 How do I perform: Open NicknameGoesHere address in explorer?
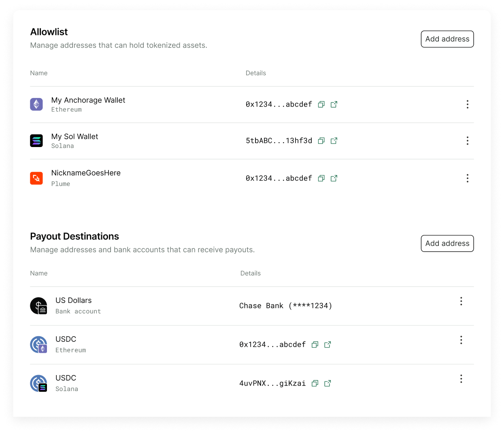[334, 178]
